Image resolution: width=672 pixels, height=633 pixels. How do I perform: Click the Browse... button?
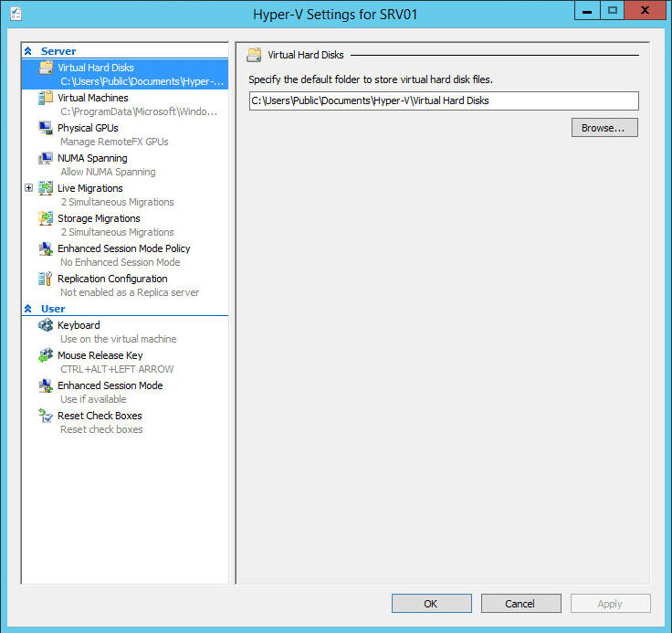[x=604, y=128]
